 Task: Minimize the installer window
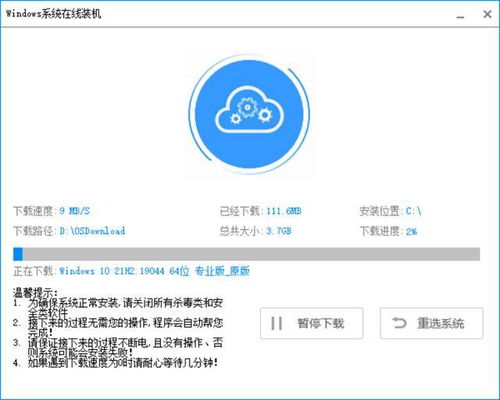pyautogui.click(x=460, y=15)
